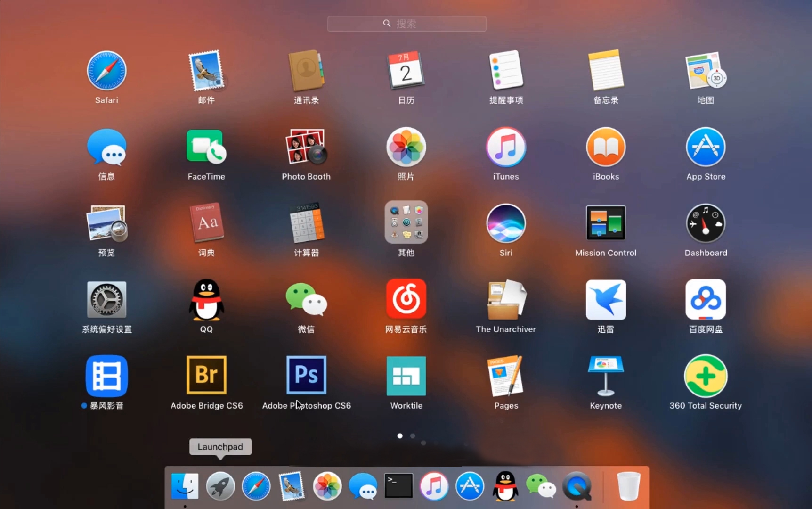
Task: Launch the 暴风影音 video player
Action: pyautogui.click(x=107, y=376)
